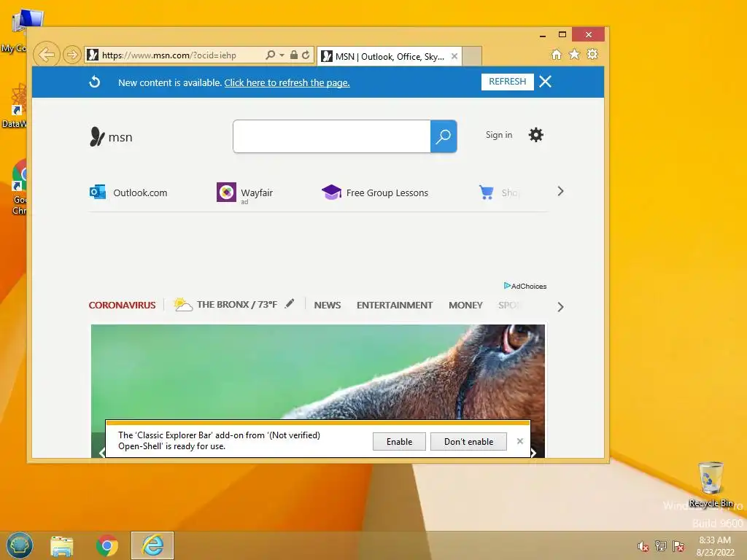The image size is (747, 560).
Task: Click the blue search magnifier button
Action: click(x=444, y=136)
